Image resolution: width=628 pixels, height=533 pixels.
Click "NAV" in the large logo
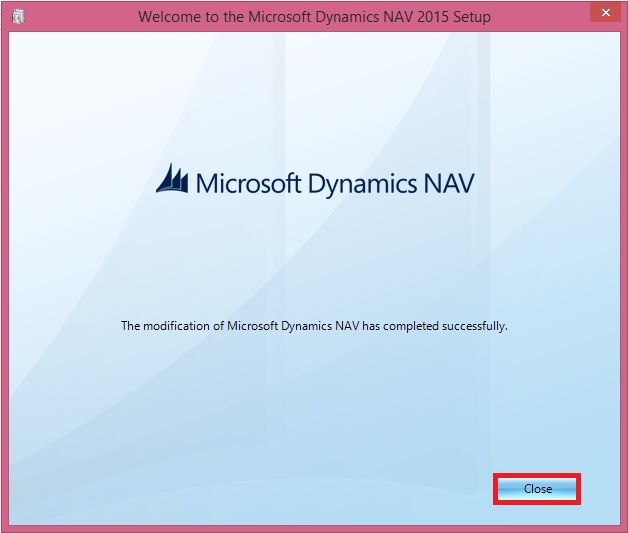point(446,183)
